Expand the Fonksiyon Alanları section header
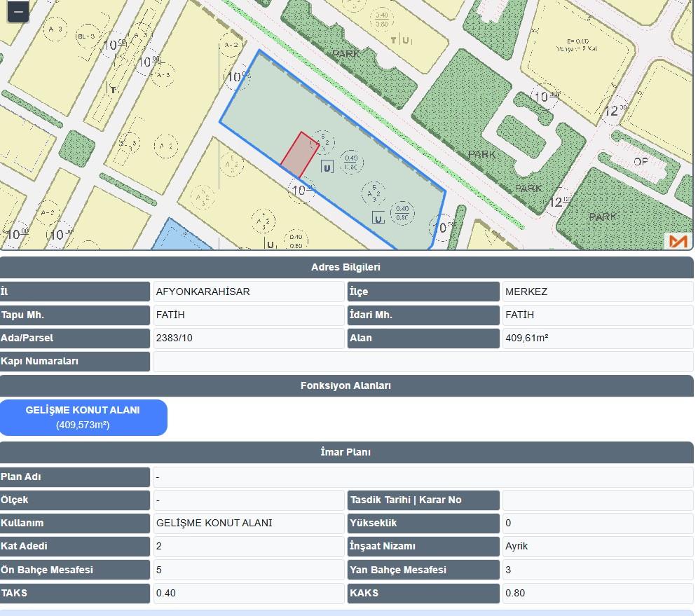 click(x=346, y=385)
